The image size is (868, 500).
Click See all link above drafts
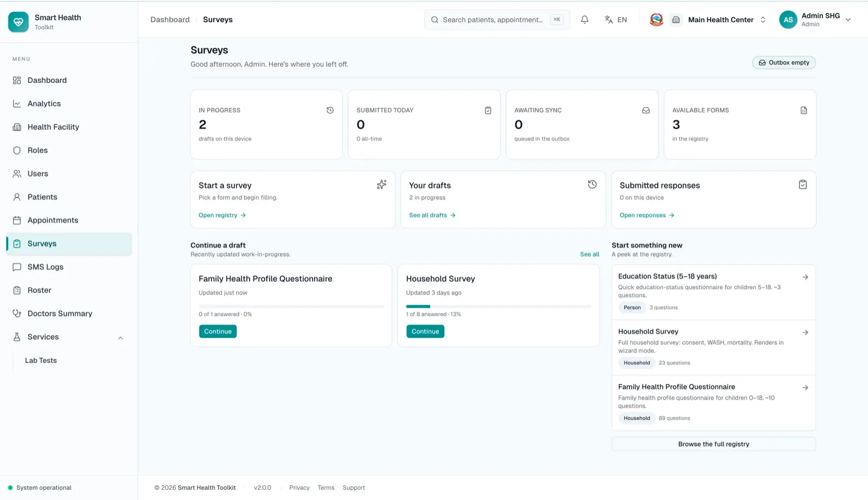click(590, 254)
